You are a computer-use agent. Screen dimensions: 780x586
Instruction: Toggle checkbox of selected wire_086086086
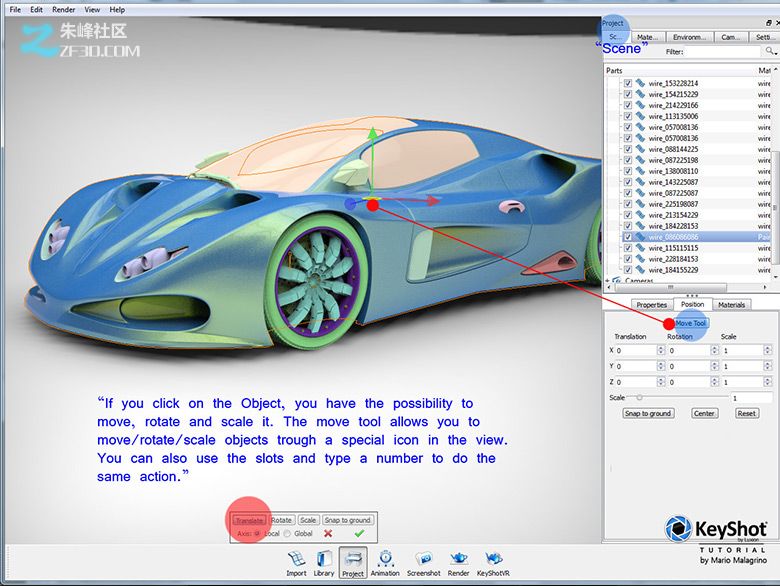click(628, 237)
